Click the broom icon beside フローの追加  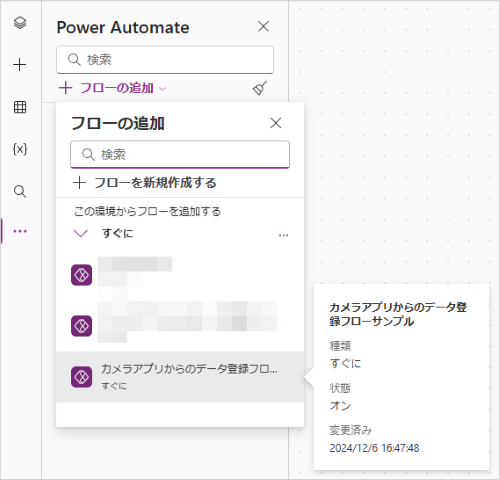(260, 88)
